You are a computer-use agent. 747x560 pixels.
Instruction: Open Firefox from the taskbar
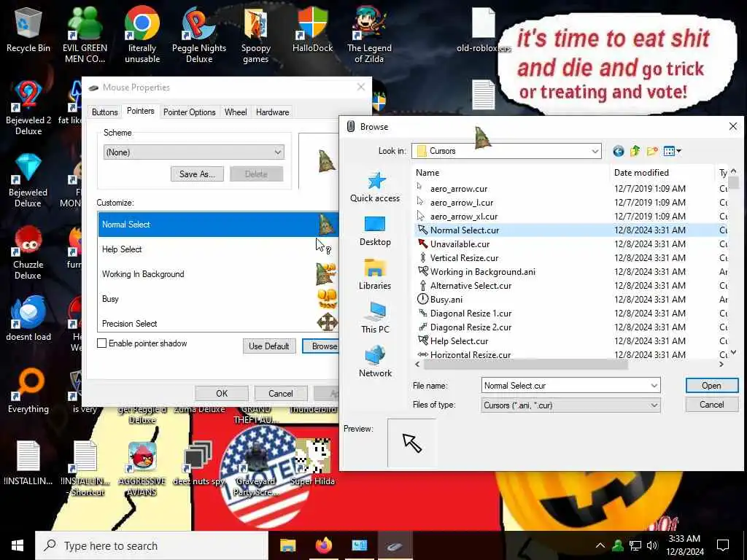(x=323, y=545)
